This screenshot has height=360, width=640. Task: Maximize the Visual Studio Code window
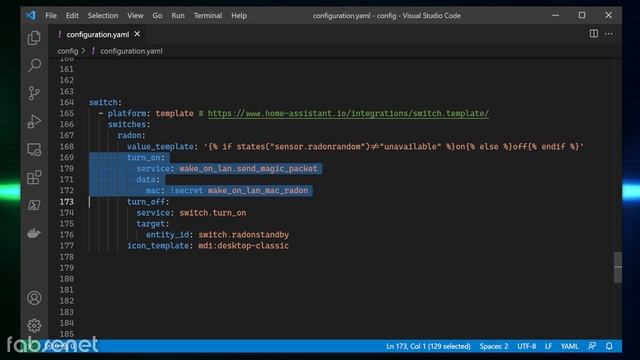coord(582,16)
